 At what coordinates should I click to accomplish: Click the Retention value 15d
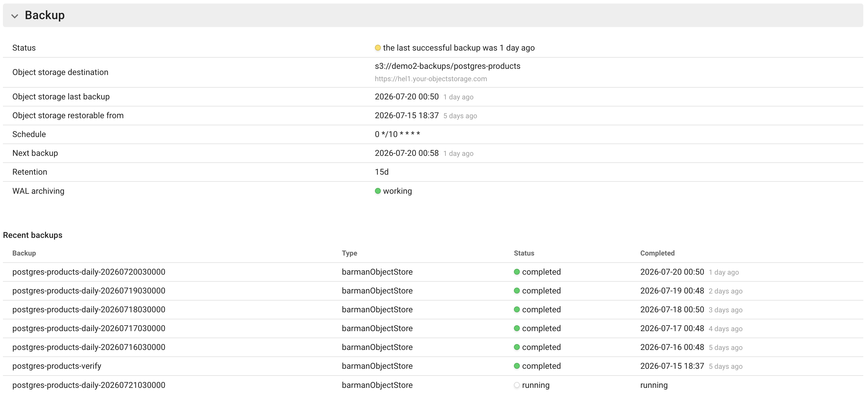[x=381, y=172]
